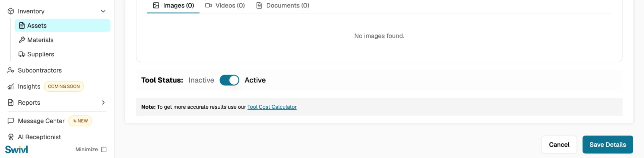Click the Message Center chat icon
Image resolution: width=644 pixels, height=158 pixels.
click(11, 121)
